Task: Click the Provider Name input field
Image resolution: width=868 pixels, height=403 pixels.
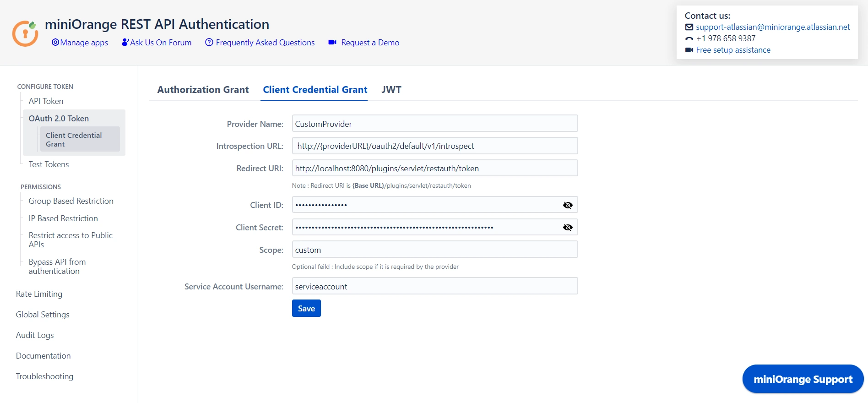Action: click(435, 124)
